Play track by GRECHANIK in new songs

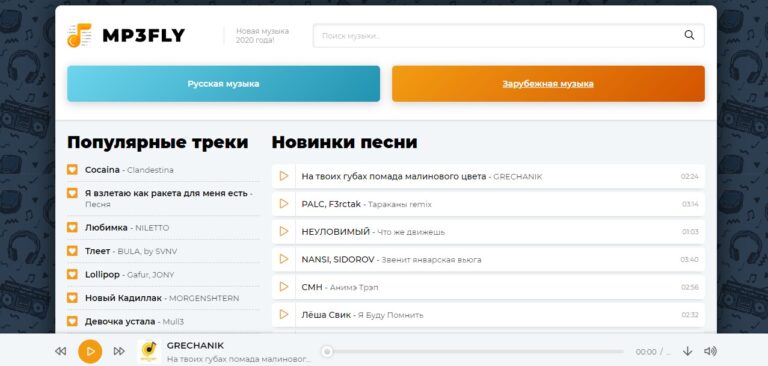click(284, 176)
